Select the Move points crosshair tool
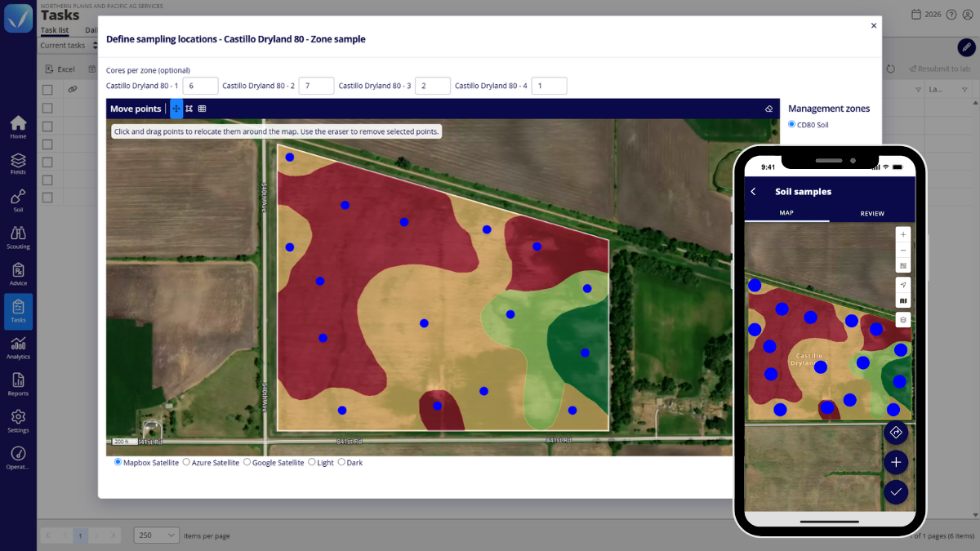The image size is (980, 551). (x=176, y=109)
